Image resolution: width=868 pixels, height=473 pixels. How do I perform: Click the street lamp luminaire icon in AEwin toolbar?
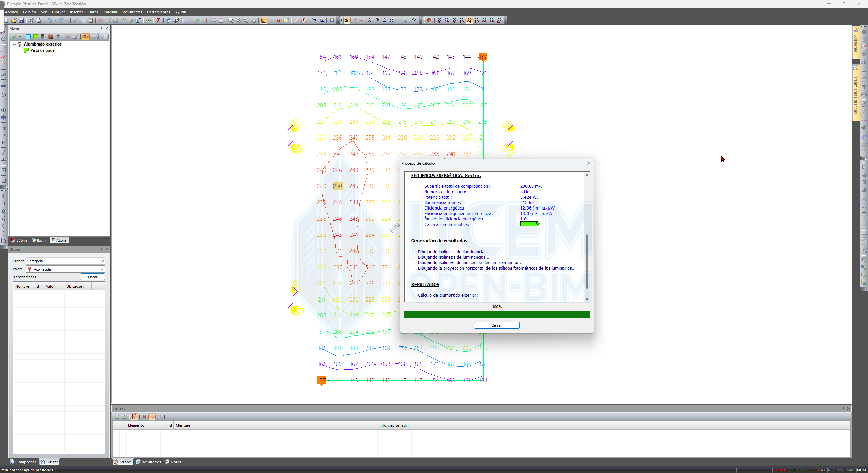[58, 37]
